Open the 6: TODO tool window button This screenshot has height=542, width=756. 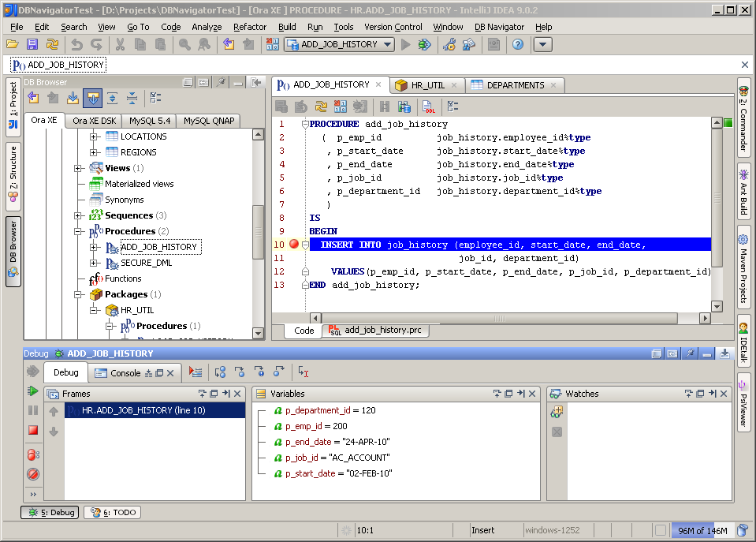[x=113, y=512]
